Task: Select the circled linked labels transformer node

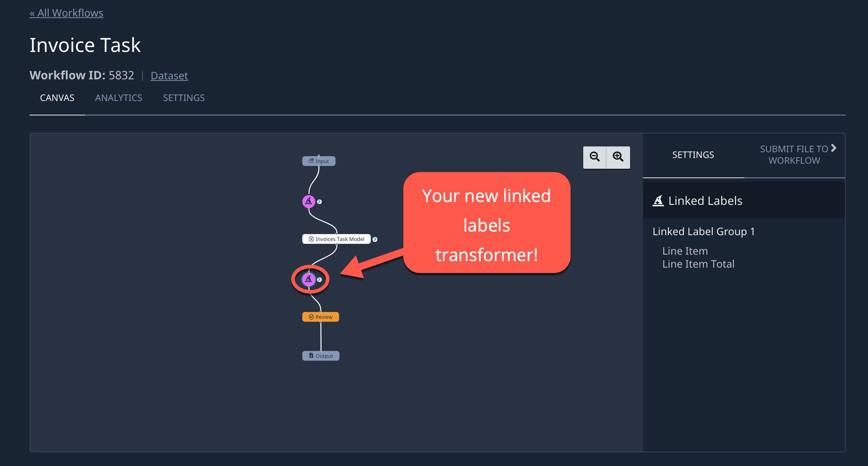Action: tap(309, 279)
